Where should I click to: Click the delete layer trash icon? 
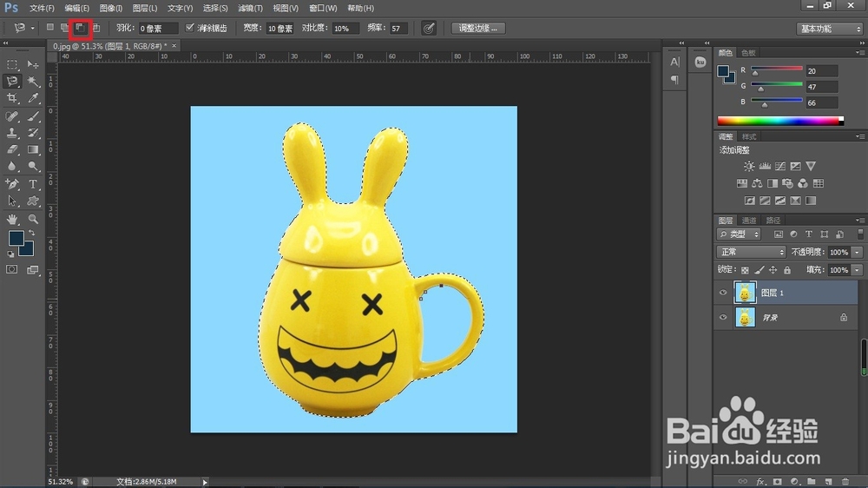845,480
